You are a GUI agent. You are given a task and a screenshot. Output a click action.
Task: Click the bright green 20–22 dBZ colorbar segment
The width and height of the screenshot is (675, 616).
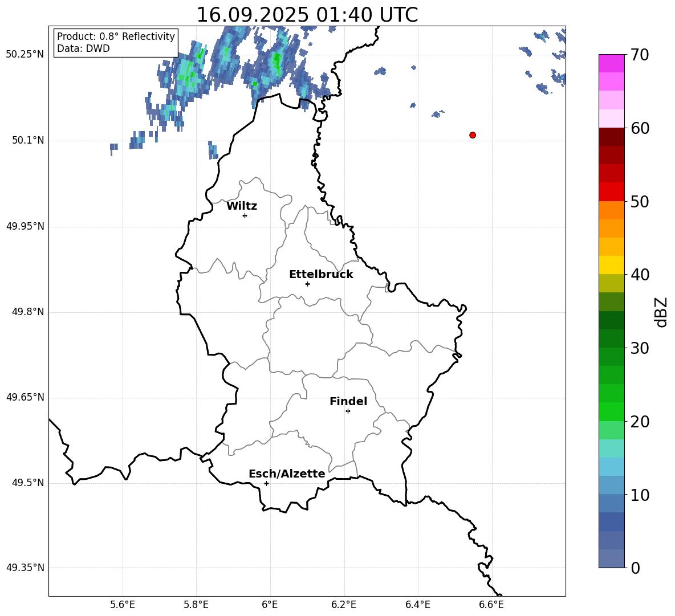tap(611, 411)
